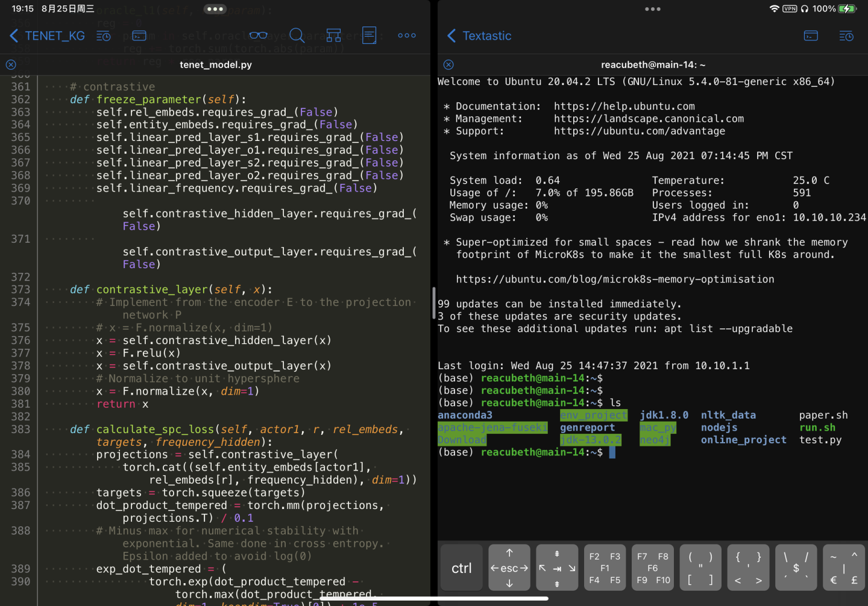Click 'run.sh' file in ls output
This screenshot has width=868, height=606.
(x=817, y=428)
